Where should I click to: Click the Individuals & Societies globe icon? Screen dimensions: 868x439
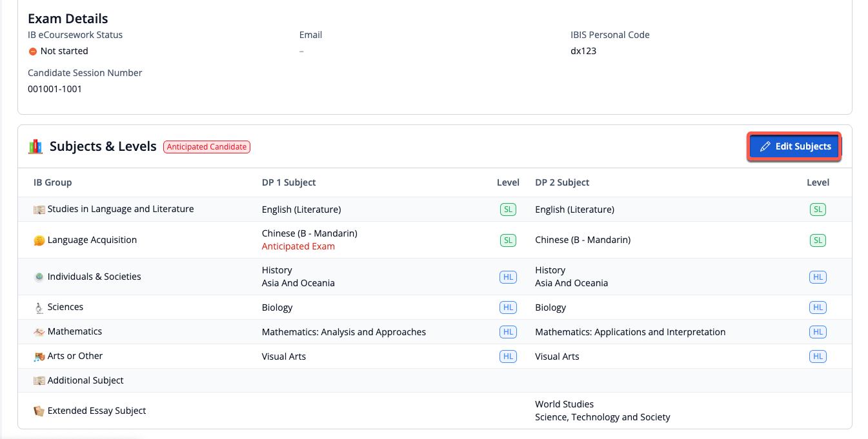click(39, 277)
